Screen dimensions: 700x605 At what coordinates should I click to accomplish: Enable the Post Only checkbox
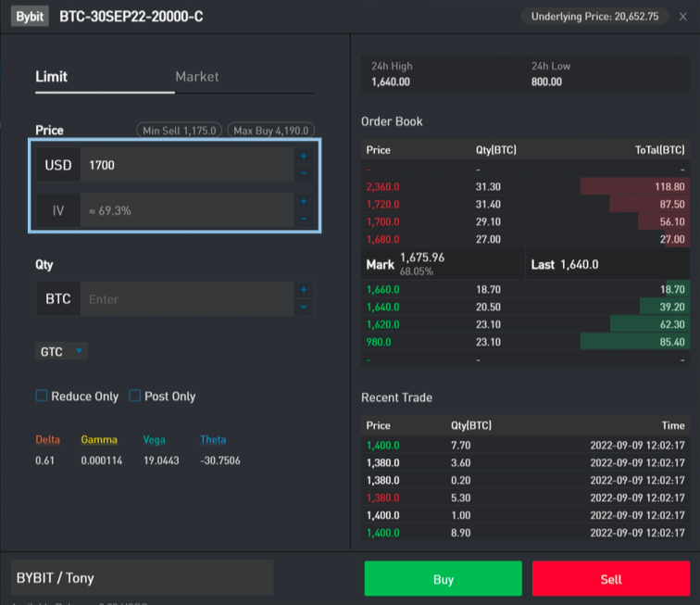coord(135,396)
